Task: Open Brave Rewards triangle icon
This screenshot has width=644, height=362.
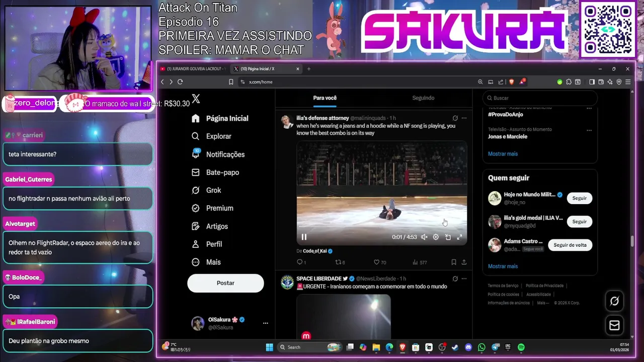Action: click(x=522, y=81)
